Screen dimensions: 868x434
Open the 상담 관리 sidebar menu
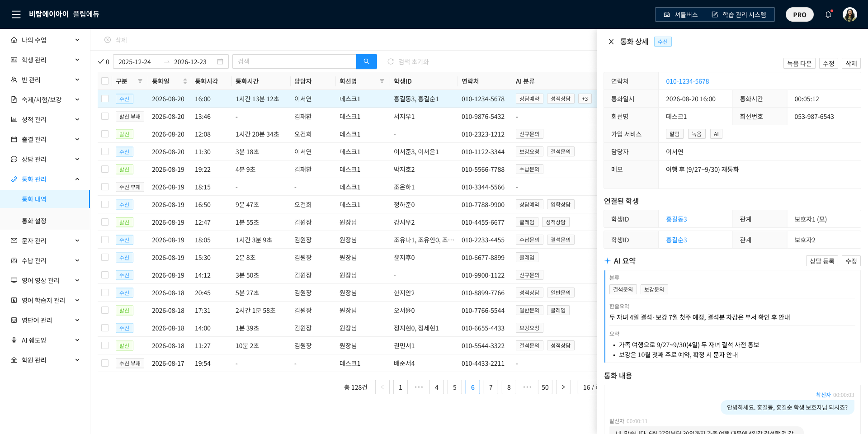point(45,159)
